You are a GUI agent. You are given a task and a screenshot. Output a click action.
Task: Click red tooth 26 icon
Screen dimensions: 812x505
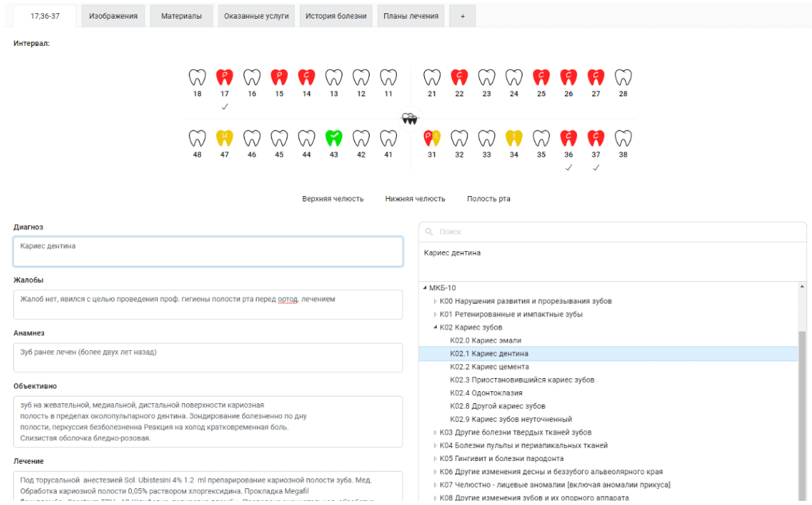coord(569,77)
